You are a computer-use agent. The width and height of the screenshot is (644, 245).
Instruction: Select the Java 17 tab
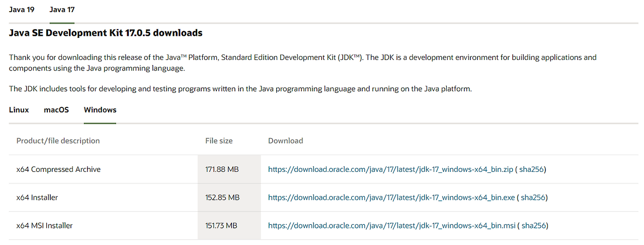[62, 10]
